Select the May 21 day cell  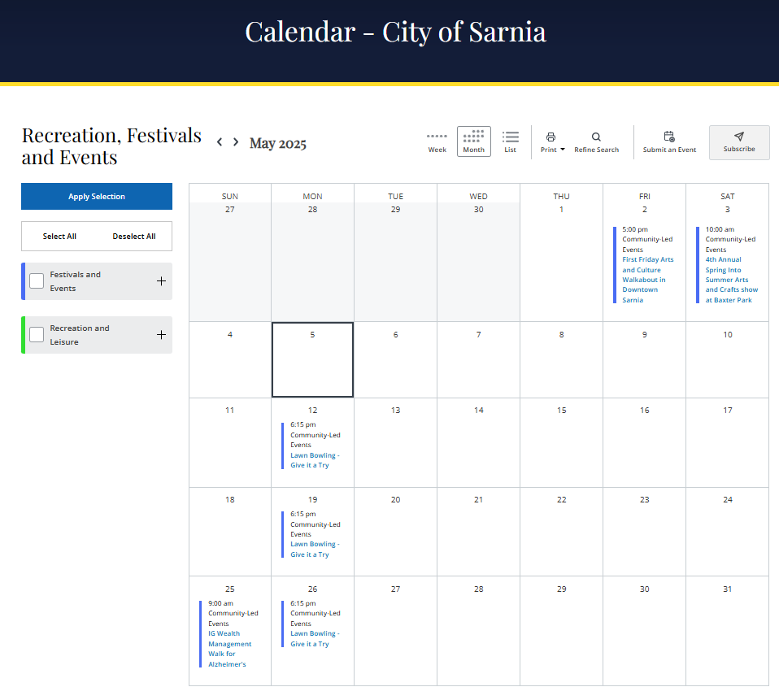tap(478, 532)
